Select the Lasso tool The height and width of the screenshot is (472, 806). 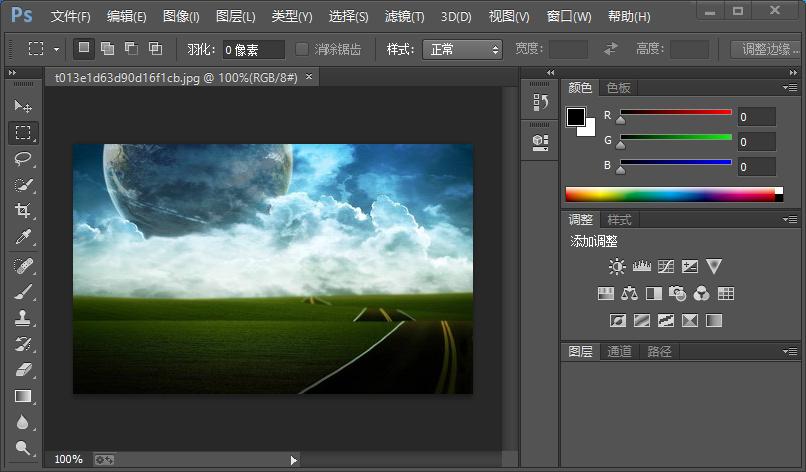23,158
